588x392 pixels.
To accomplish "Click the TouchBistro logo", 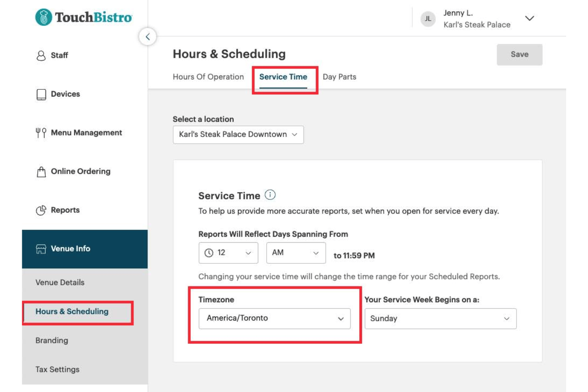I will pos(83,17).
